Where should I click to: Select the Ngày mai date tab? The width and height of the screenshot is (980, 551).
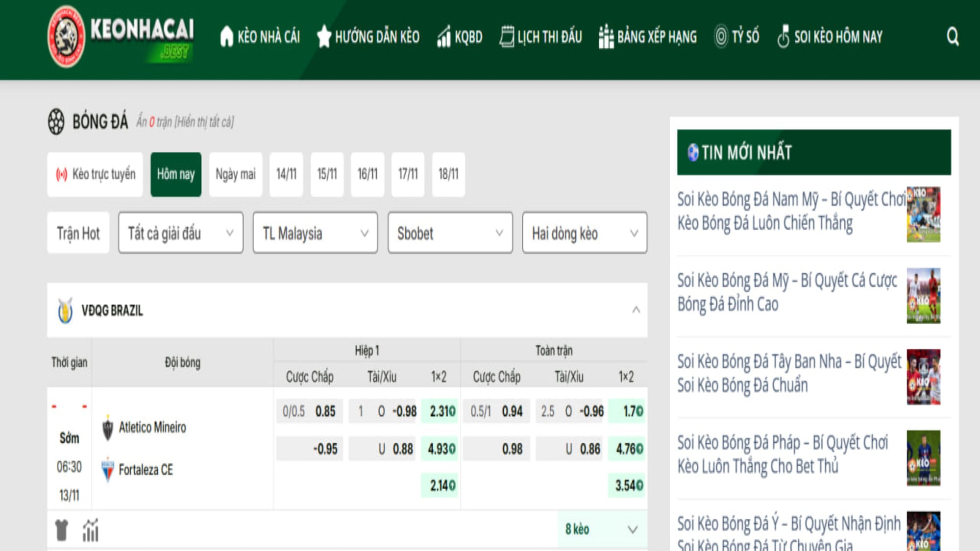236,174
